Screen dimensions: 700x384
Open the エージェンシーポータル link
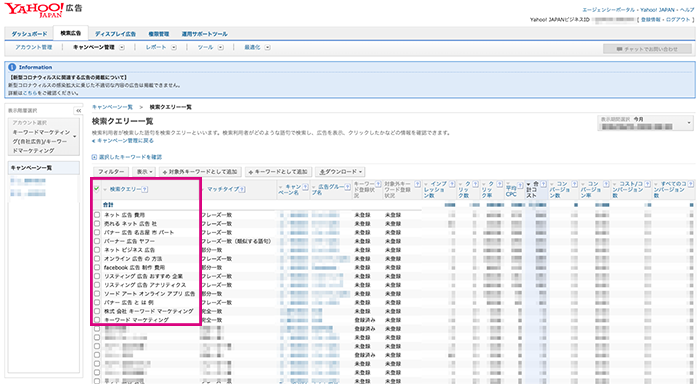coord(608,10)
